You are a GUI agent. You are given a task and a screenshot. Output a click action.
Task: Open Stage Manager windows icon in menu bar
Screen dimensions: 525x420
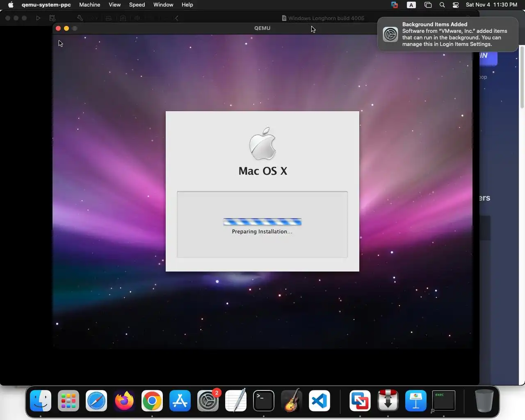428,5
